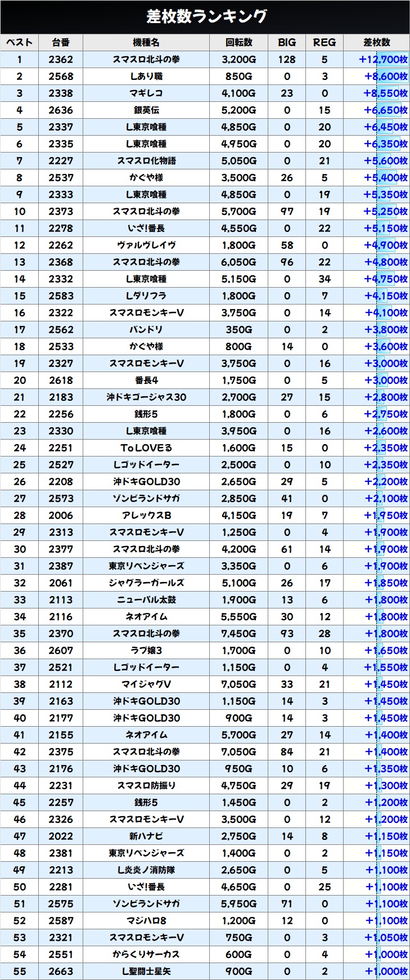Select the L聖闘士星矢 machine name
Screen dimensions: 410x980
(x=146, y=972)
